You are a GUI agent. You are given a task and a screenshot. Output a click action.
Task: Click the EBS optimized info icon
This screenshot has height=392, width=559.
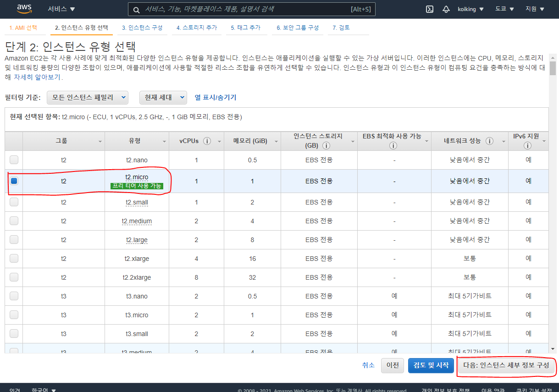tap(393, 146)
